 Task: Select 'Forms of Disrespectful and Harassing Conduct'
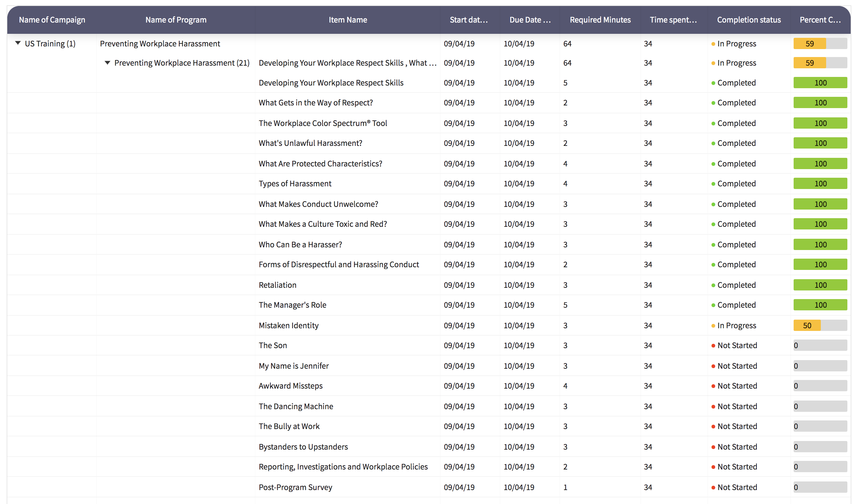pyautogui.click(x=339, y=264)
